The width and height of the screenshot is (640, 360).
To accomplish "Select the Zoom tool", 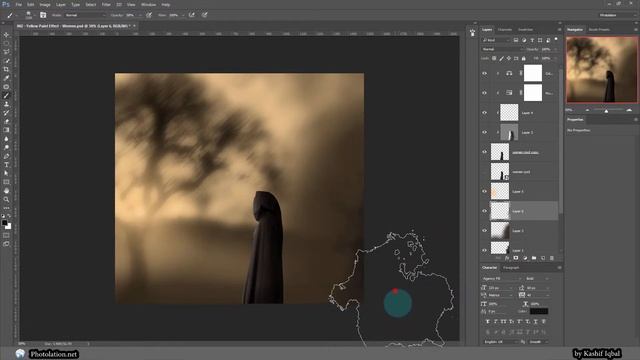I will tap(6, 199).
